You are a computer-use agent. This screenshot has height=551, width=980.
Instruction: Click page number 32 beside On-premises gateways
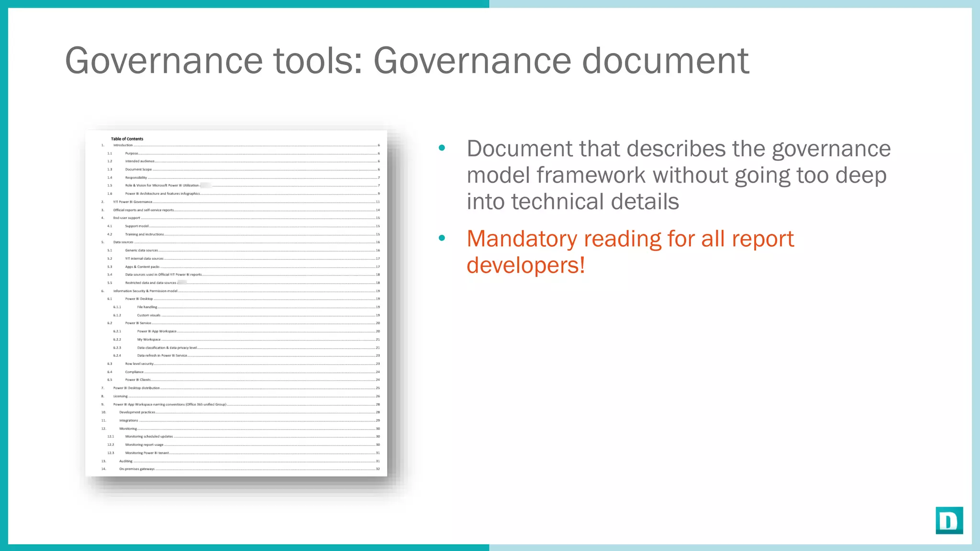(x=378, y=469)
